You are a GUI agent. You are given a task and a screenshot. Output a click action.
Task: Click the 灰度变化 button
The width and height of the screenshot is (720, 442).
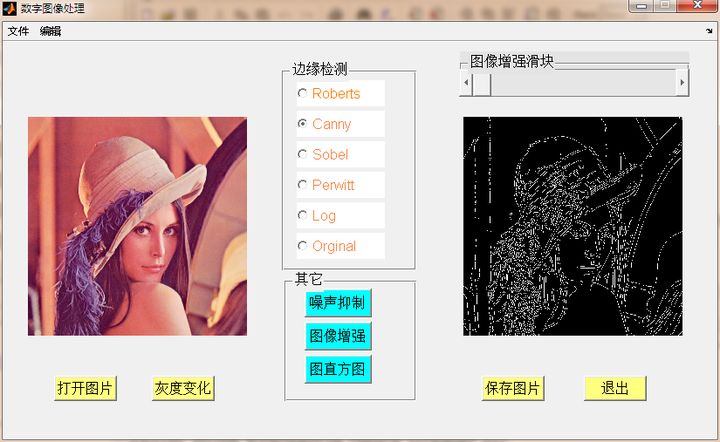click(183, 389)
